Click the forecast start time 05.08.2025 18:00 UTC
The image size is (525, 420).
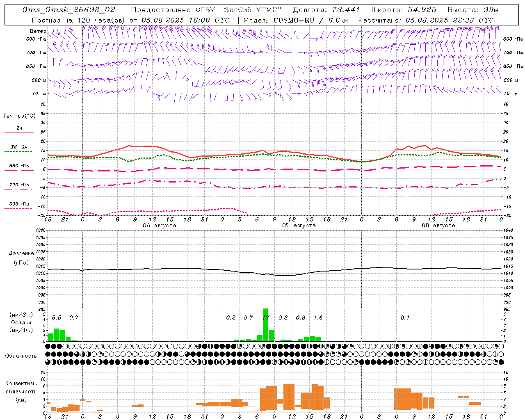click(x=185, y=20)
